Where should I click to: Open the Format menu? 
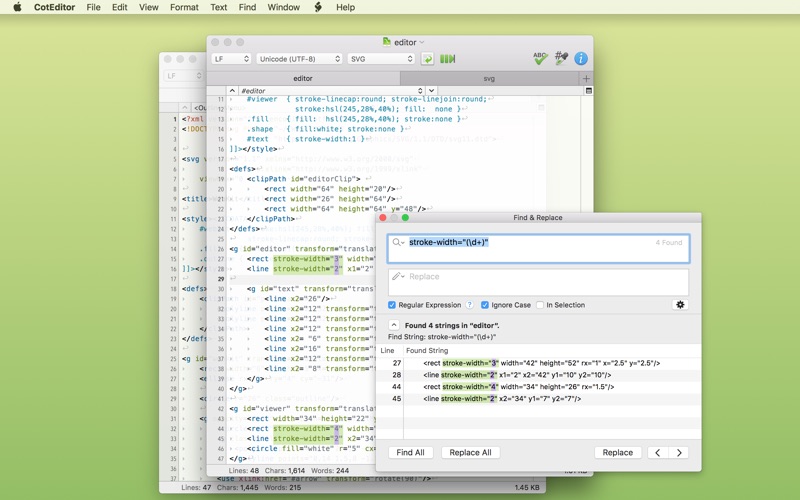pyautogui.click(x=184, y=7)
